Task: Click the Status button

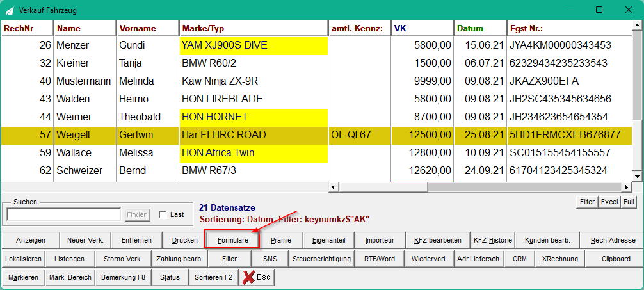Action: point(170,277)
